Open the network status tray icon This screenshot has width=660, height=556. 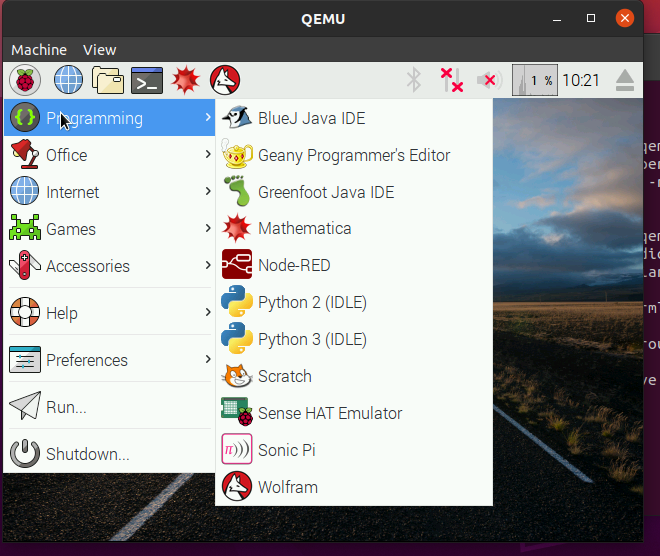tap(452, 80)
